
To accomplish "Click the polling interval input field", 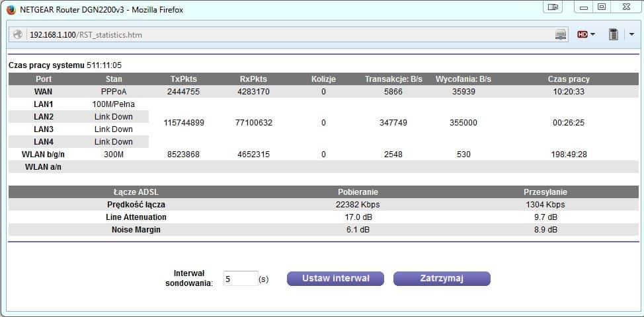I will [x=241, y=279].
